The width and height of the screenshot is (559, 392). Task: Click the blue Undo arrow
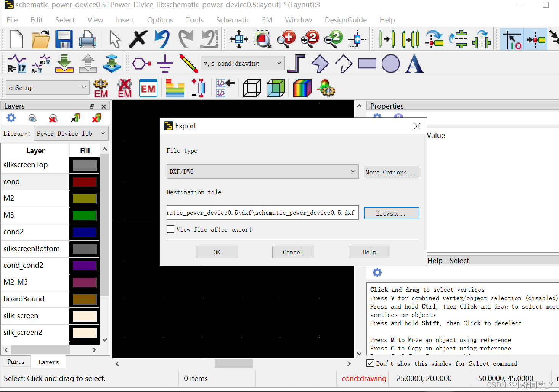tap(162, 39)
